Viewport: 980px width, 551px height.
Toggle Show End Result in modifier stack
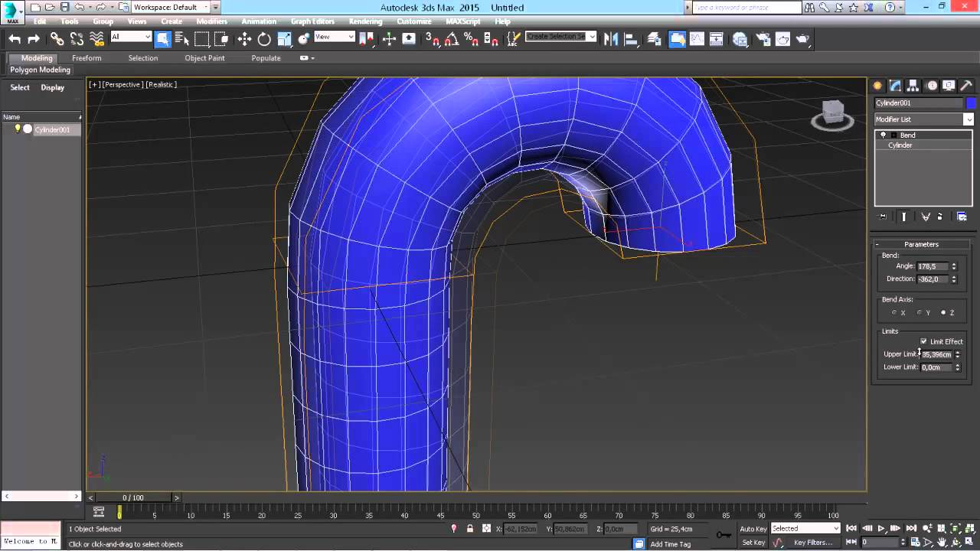903,217
